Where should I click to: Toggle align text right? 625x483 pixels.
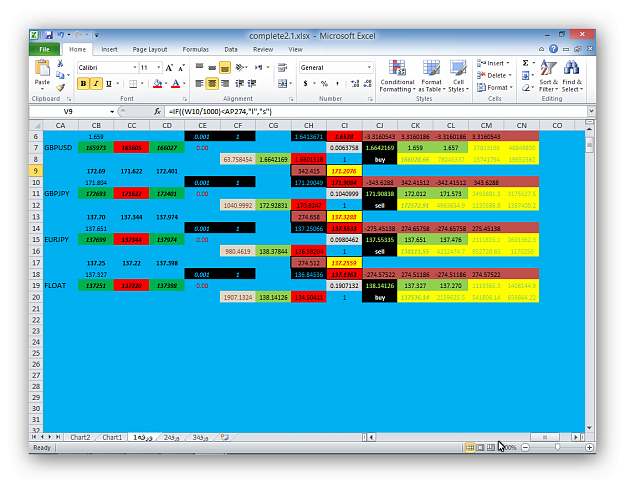tap(225, 83)
